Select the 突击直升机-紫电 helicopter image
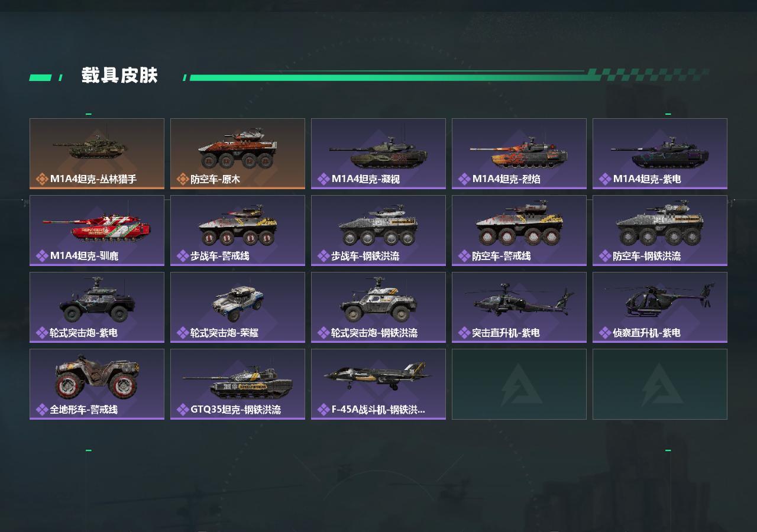The image size is (757, 532). [x=519, y=300]
